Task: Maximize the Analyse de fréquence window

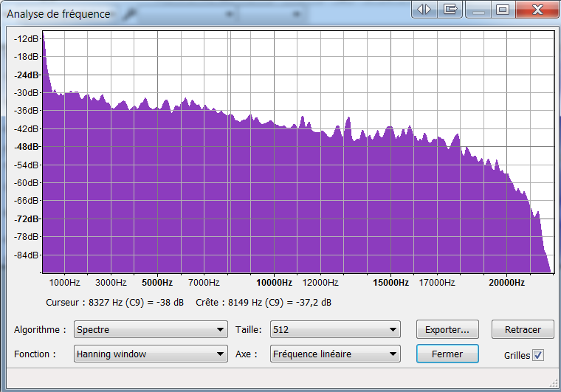Action: click(503, 10)
